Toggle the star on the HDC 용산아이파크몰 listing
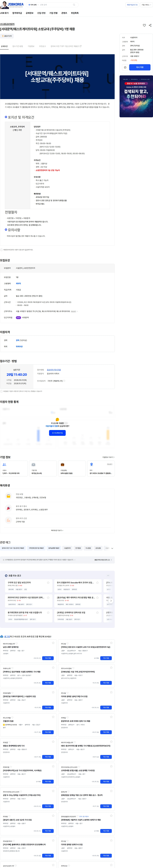 (111, 742)
